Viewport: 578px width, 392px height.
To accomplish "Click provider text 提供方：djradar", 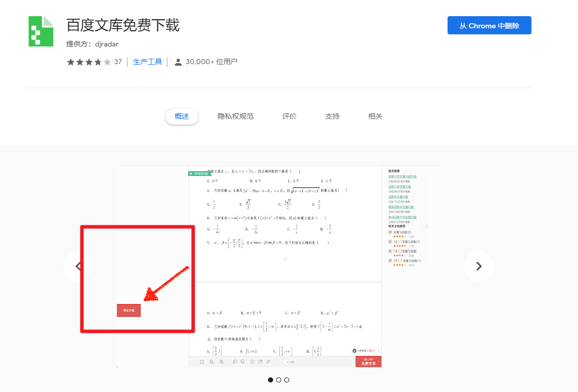I will tap(92, 44).
